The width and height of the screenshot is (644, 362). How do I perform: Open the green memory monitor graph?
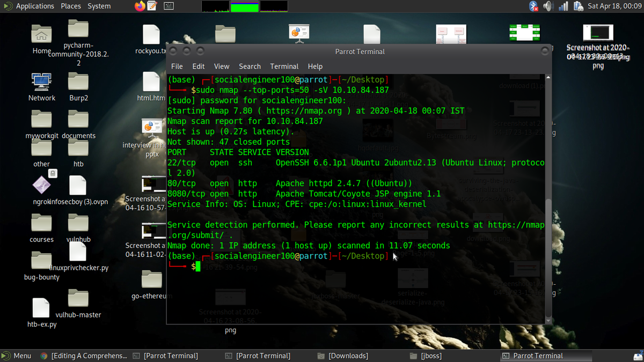tap(244, 6)
